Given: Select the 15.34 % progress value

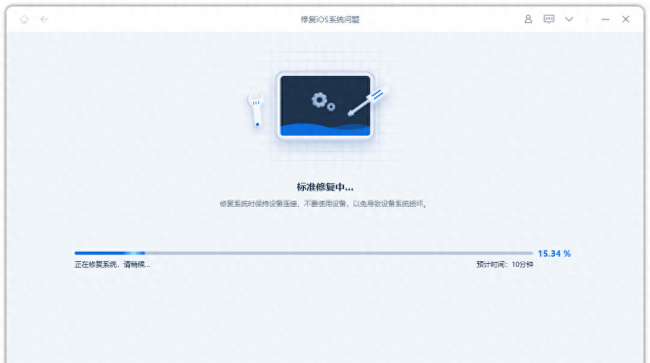Looking at the screenshot, I should tap(554, 254).
